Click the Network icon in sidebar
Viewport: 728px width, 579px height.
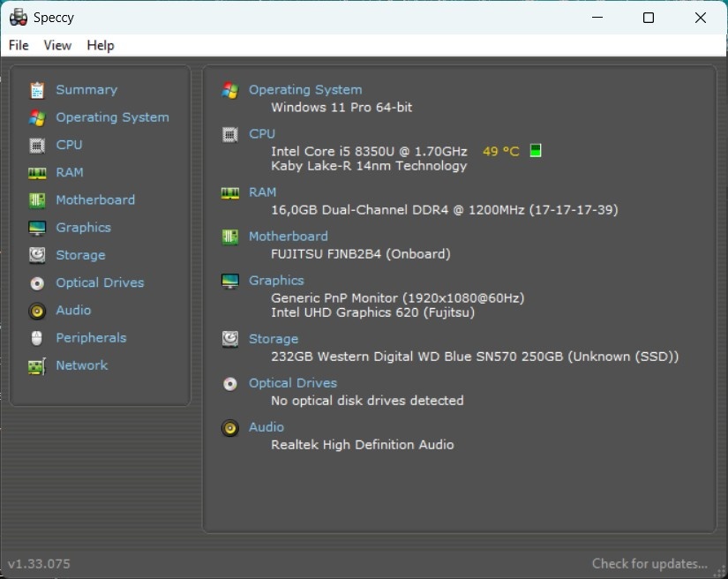click(36, 365)
